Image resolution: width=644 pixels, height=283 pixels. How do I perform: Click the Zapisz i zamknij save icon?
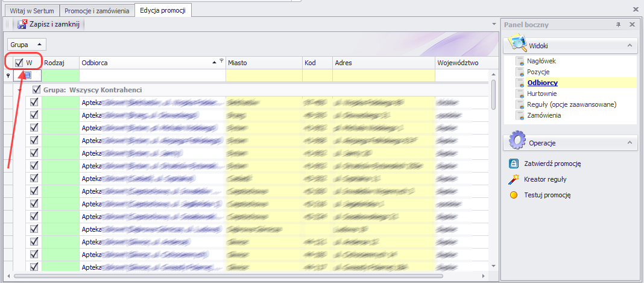(x=22, y=25)
